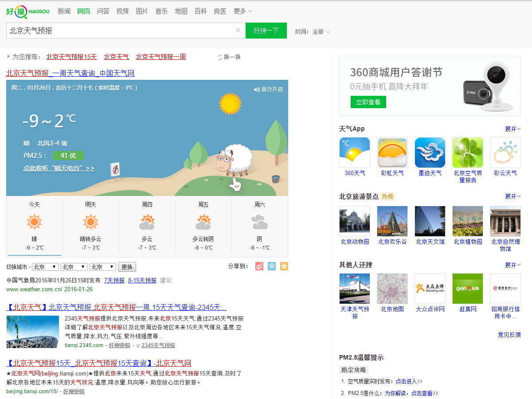Image resolution: width=532 pixels, height=399 pixels.
Task: Expand the 更多 menu in top navigation
Action: pyautogui.click(x=243, y=11)
